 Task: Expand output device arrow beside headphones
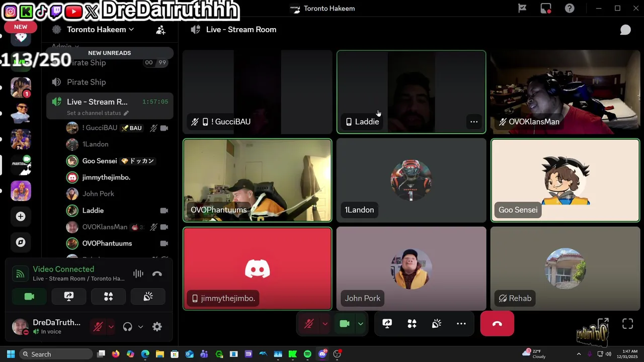click(x=140, y=327)
